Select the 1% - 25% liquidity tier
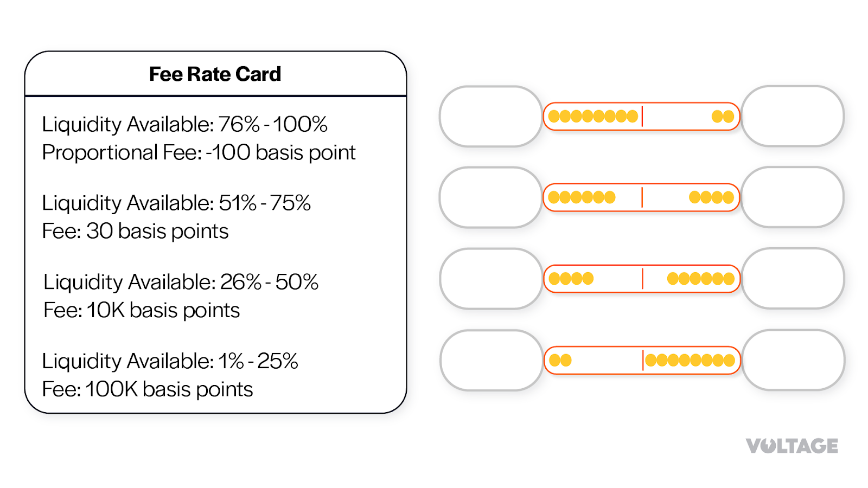Screen dimensions: 868x488 tap(170, 361)
